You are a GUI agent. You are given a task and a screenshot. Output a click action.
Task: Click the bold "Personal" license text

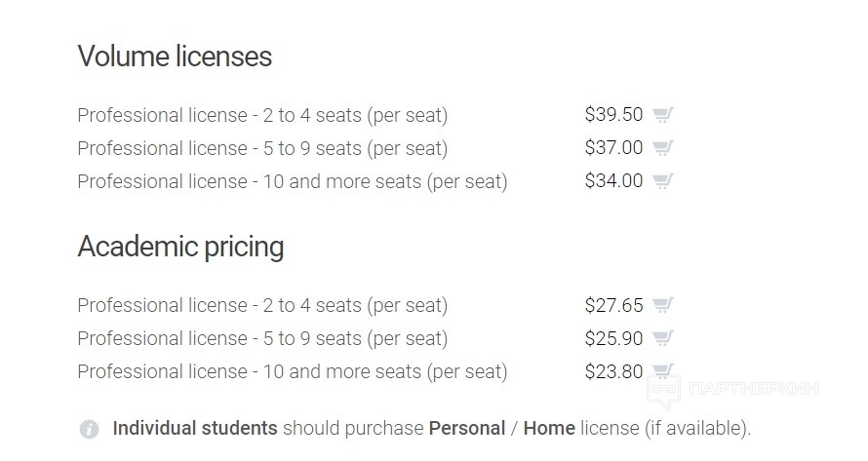pos(467,428)
